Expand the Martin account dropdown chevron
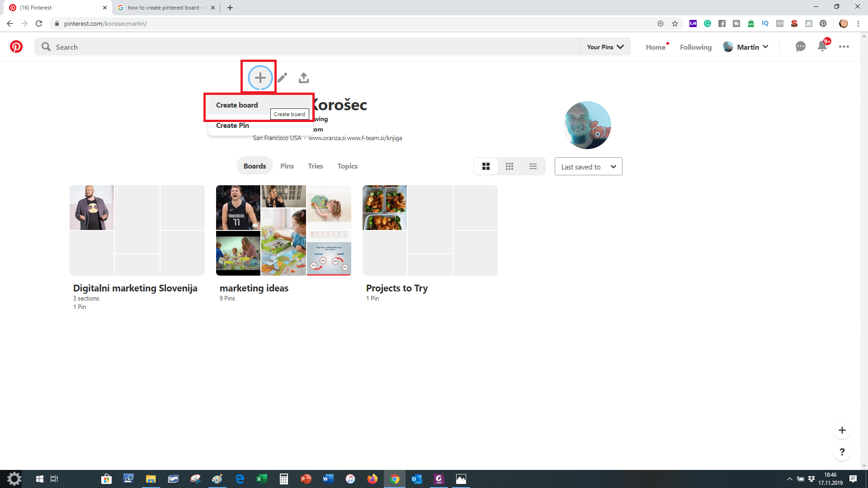 tap(765, 47)
